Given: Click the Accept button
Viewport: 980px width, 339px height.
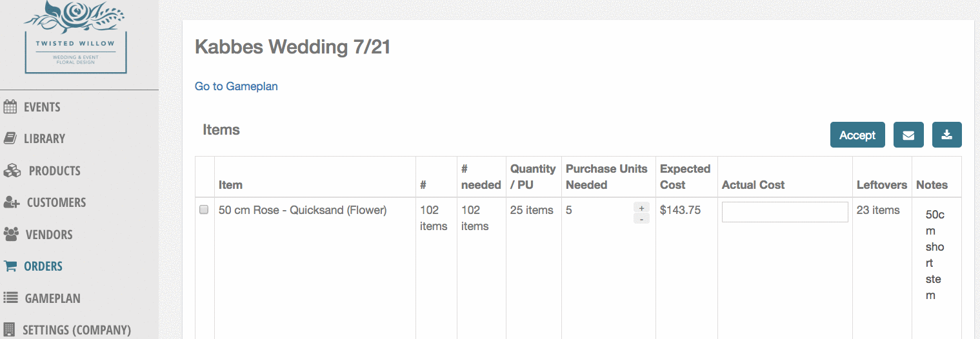Looking at the screenshot, I should click(x=857, y=135).
